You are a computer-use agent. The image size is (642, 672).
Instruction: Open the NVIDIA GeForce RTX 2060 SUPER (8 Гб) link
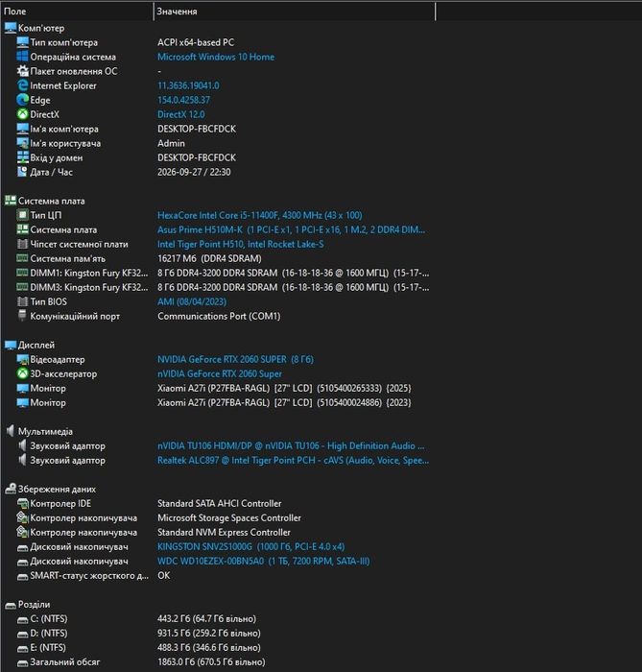pyautogui.click(x=235, y=359)
